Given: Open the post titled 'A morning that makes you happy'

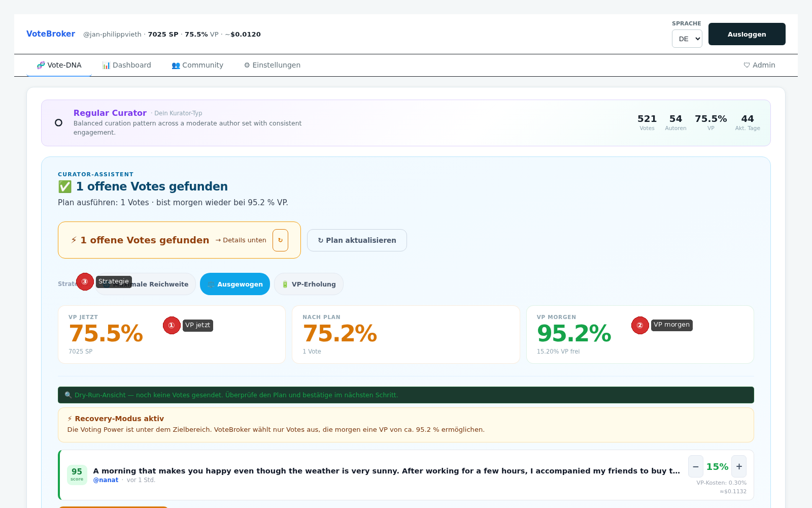Looking at the screenshot, I should tap(387, 471).
